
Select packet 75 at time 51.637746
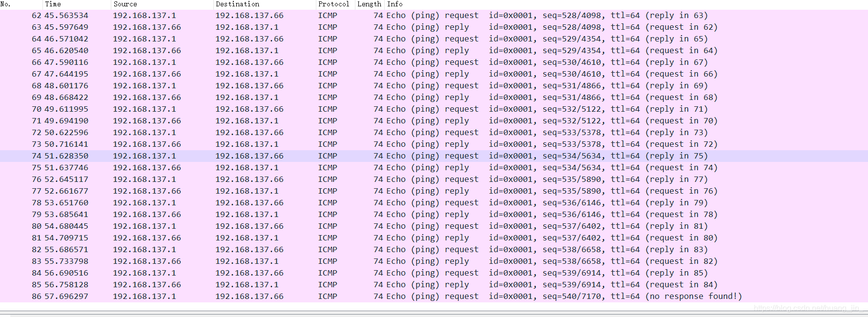pos(434,168)
